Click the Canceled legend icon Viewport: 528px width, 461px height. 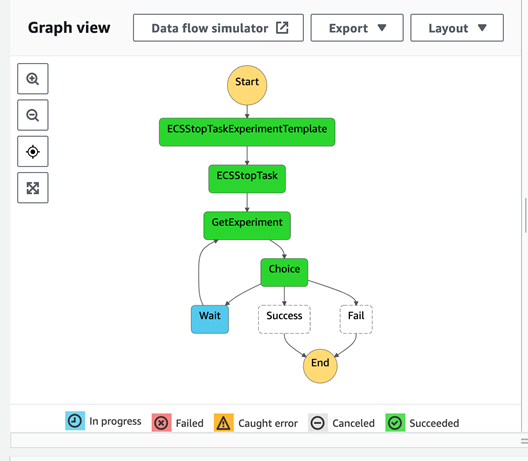click(318, 423)
